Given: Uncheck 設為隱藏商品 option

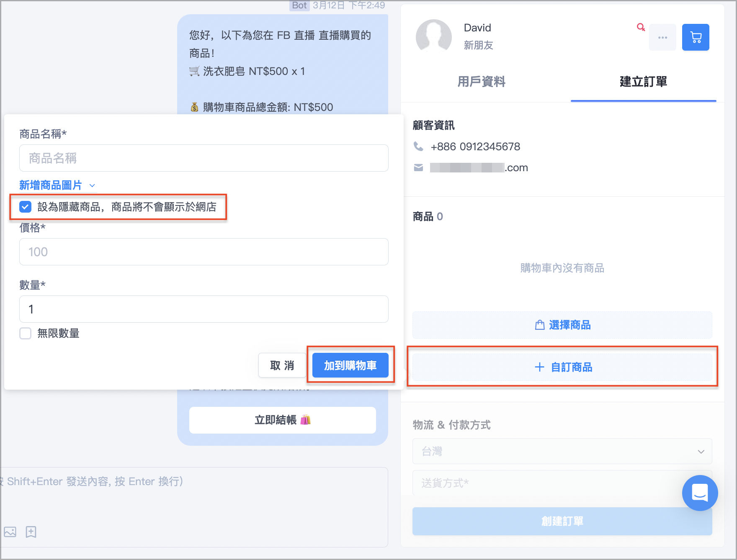Looking at the screenshot, I should coord(25,207).
